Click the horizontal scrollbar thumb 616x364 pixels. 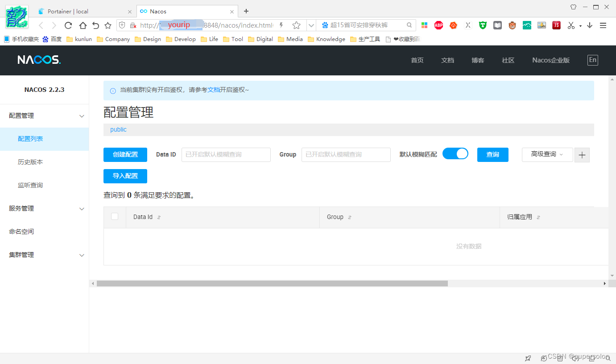coord(272,283)
